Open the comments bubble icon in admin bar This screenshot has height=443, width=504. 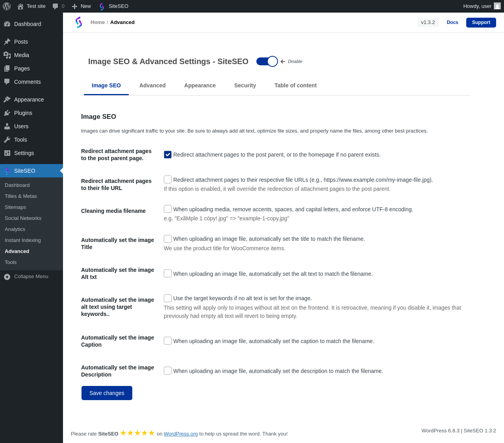(56, 6)
